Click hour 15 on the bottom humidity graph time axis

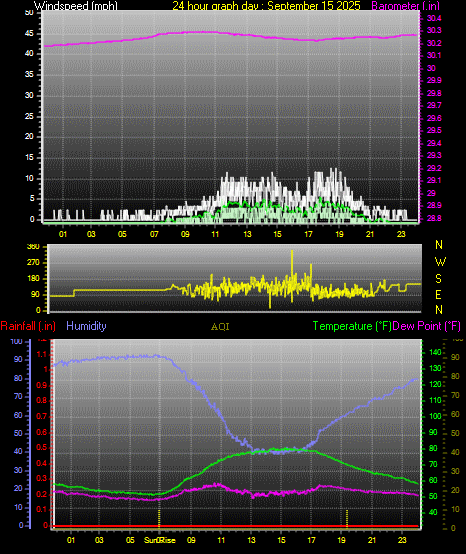click(x=281, y=540)
